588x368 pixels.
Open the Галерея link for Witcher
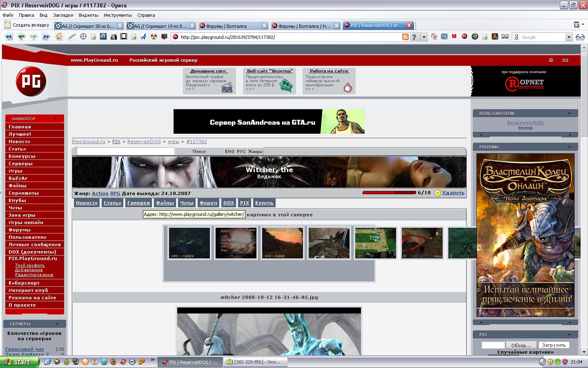tap(138, 203)
